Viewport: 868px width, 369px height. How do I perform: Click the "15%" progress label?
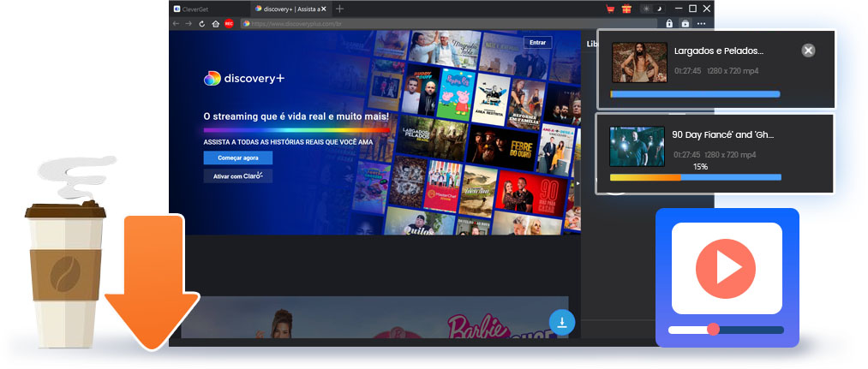[700, 166]
